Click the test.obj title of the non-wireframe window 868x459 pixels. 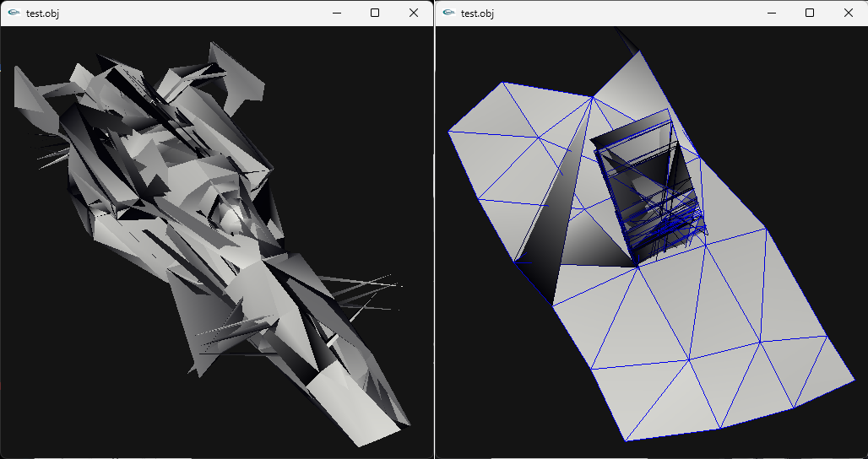[x=42, y=13]
